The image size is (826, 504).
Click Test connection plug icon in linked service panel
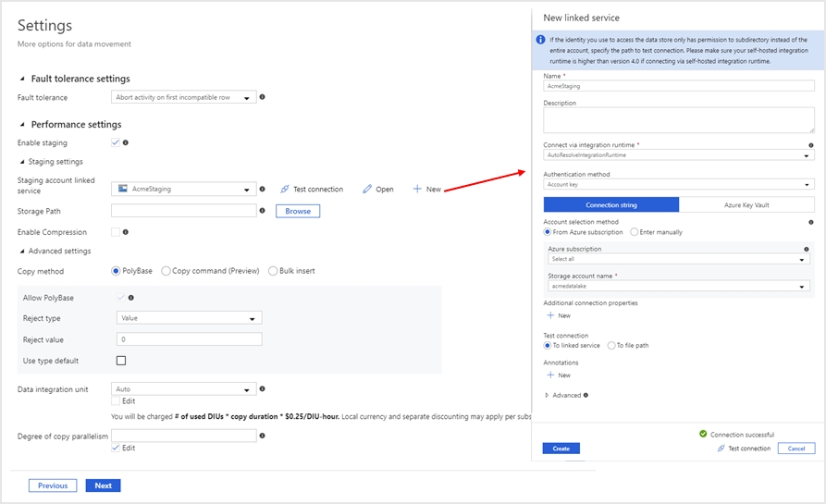coord(721,449)
